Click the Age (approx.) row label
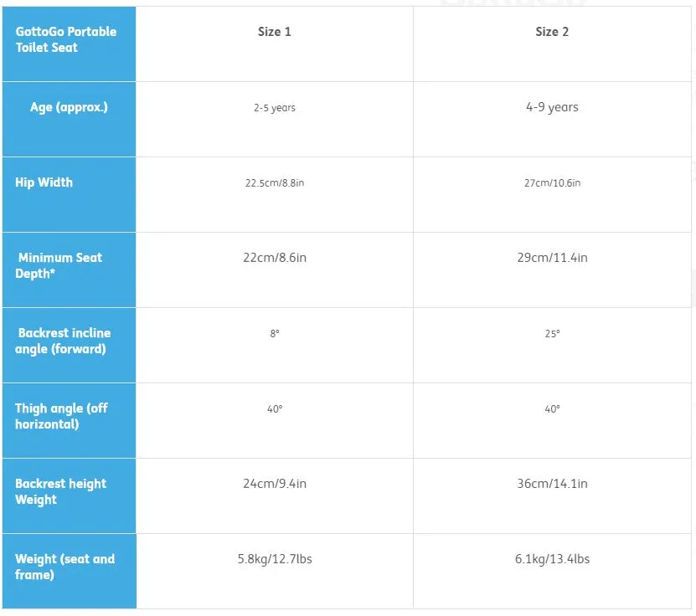The height and width of the screenshot is (616, 696). [69, 107]
